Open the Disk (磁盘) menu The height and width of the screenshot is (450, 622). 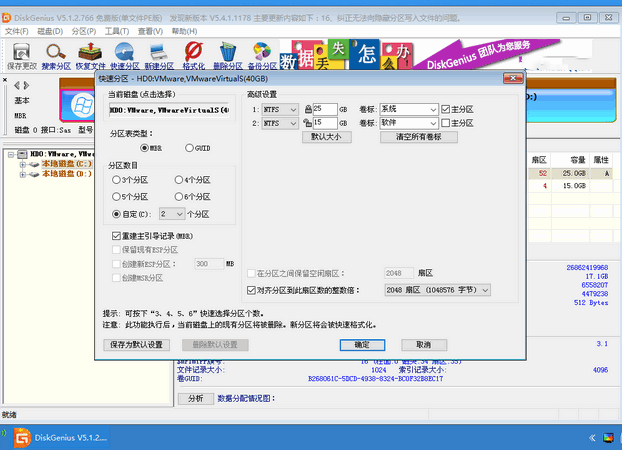tap(50, 31)
